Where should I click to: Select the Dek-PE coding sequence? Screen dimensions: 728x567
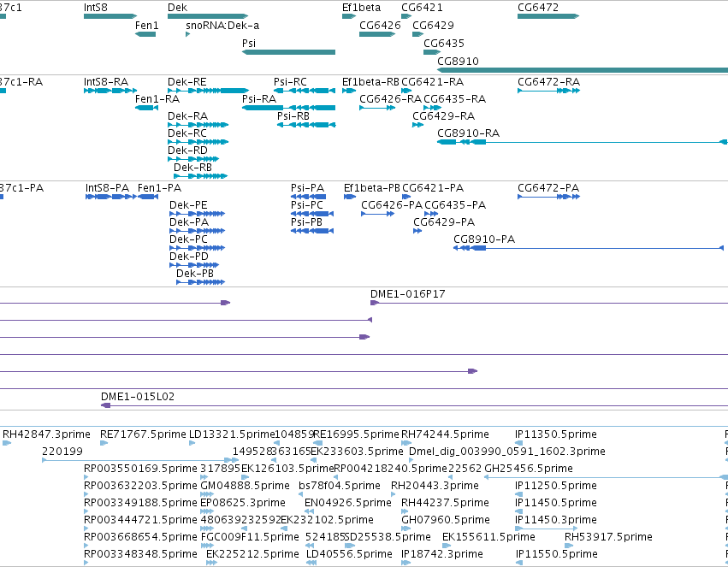pos(197,214)
